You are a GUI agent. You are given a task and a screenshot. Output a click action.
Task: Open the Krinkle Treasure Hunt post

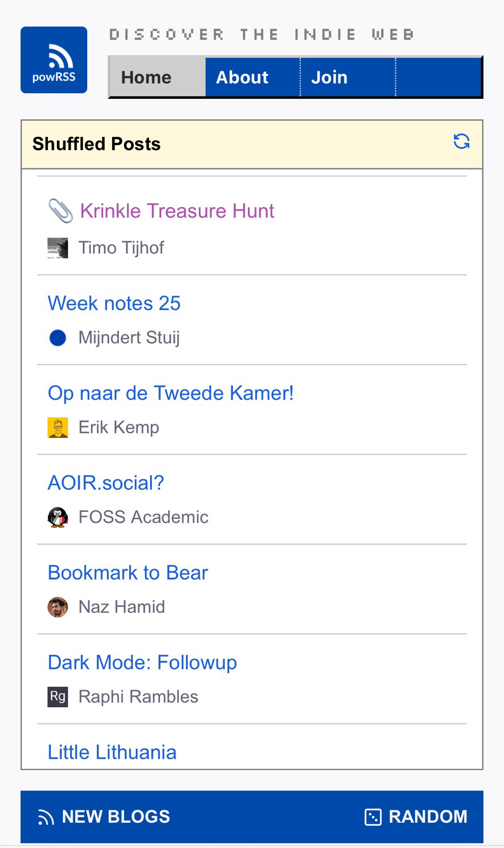(177, 211)
